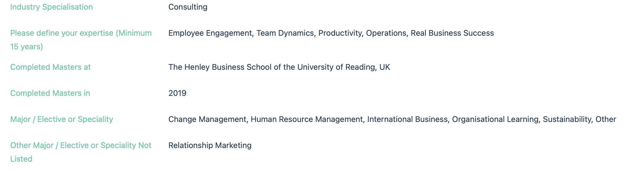Click the Major / Elective or Speciality label

(62, 119)
